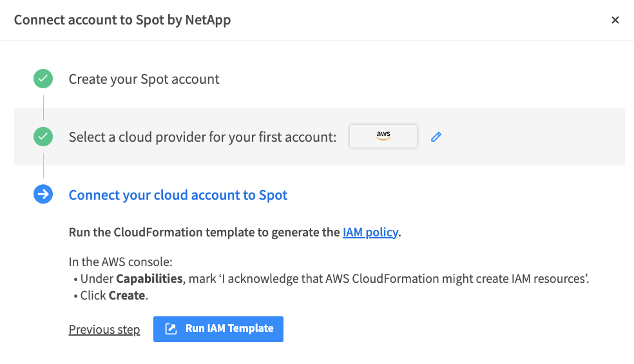
Task: Click the 'In the AWS console:' text
Action: pyautogui.click(x=120, y=262)
